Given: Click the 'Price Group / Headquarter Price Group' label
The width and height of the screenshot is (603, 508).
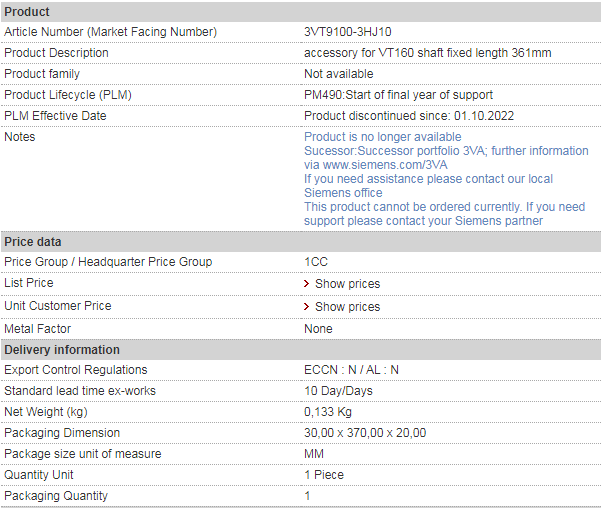Looking at the screenshot, I should tap(108, 262).
